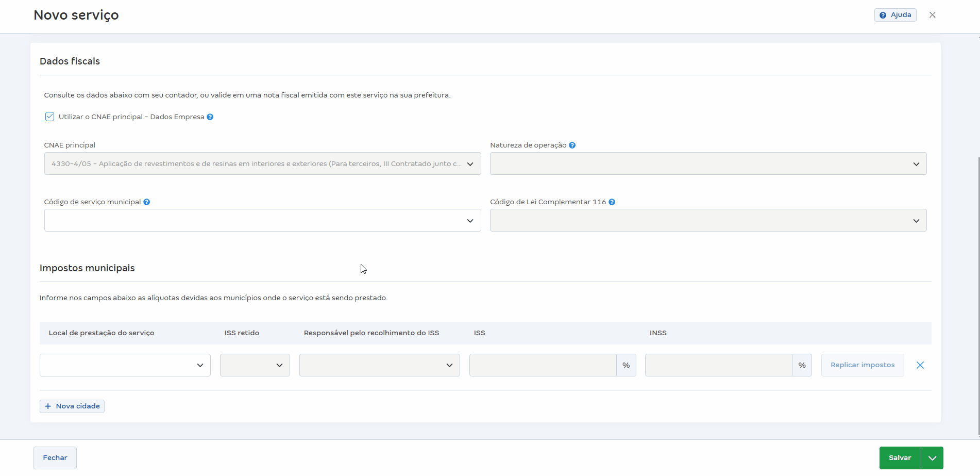Expand Código de Lei Complementar 116 dropdown
The width and height of the screenshot is (980, 476).
[708, 220]
